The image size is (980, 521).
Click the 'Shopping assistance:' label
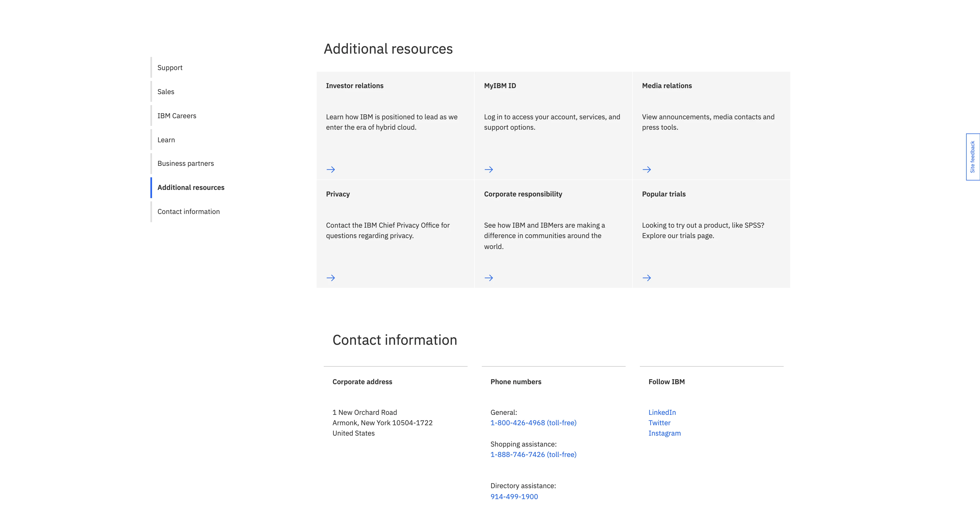click(x=523, y=444)
